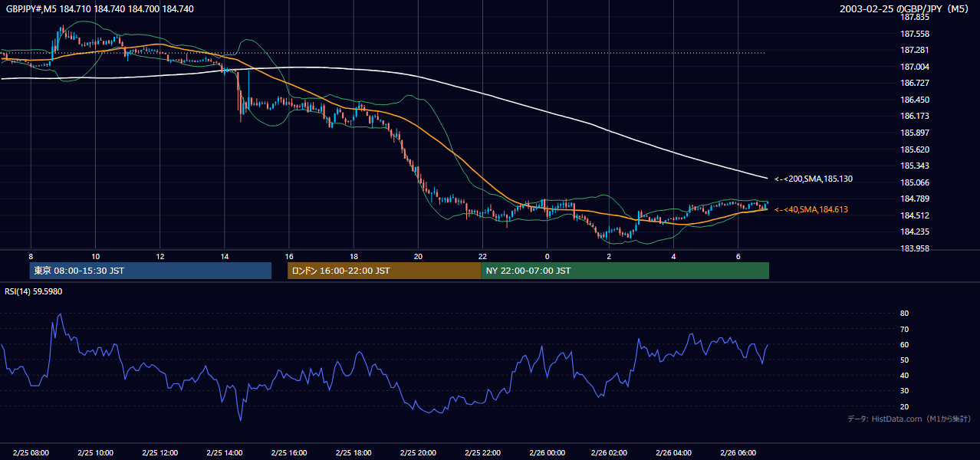This screenshot has width=980, height=460.
Task: Click the 186.450 price axis value
Action: tap(914, 100)
